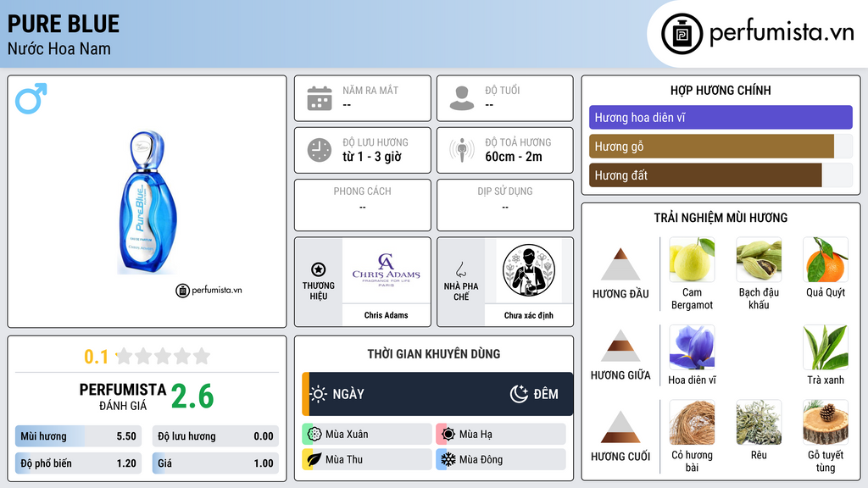Click the Trà xanh note image

click(826, 347)
